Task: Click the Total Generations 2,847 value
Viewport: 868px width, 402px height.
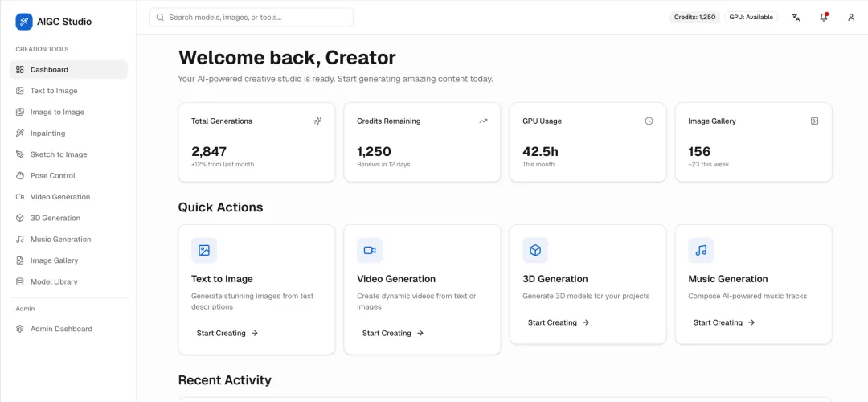Action: pos(209,151)
